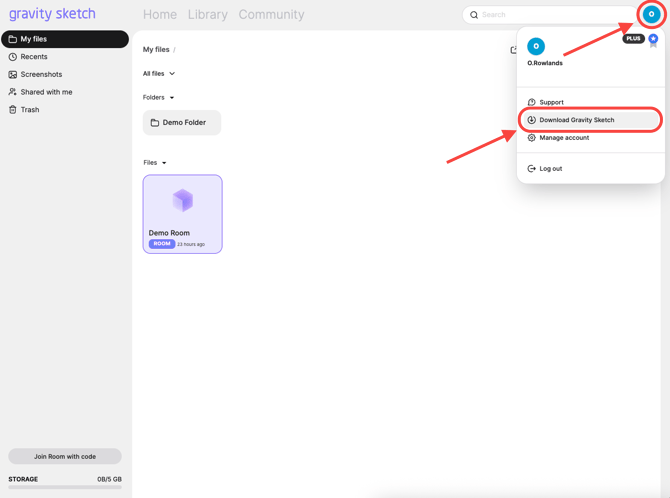
Task: Collapse the Folders section
Action: coord(159,98)
